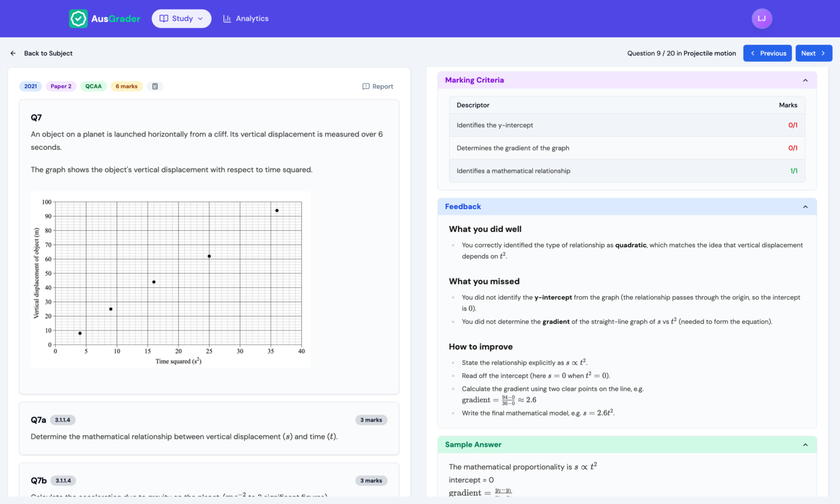Click the 'What you did well' heading
Viewport: 840px width, 504px height.
(x=485, y=229)
